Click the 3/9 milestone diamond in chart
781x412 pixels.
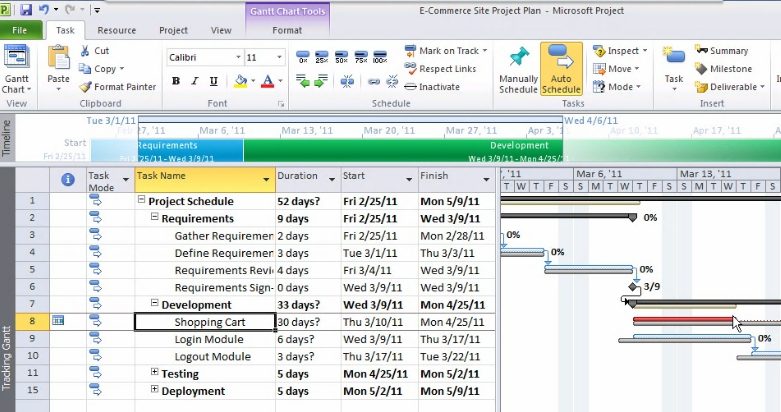[x=633, y=286]
